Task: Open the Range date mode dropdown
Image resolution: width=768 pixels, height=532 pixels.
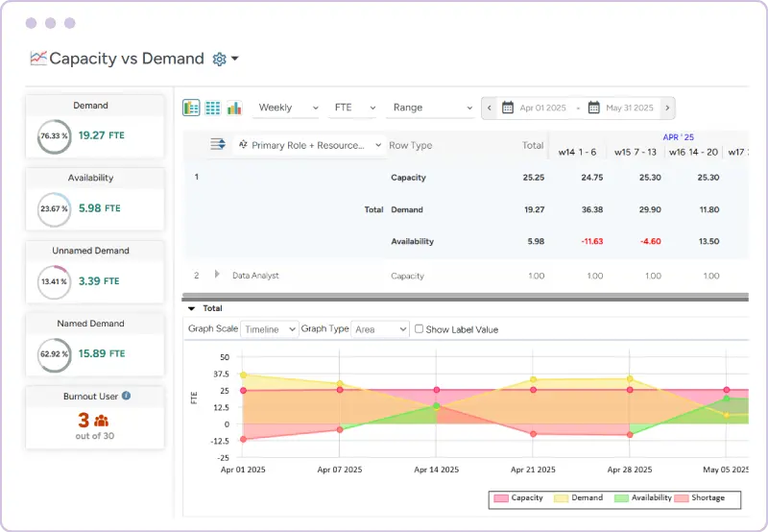Action: click(431, 108)
